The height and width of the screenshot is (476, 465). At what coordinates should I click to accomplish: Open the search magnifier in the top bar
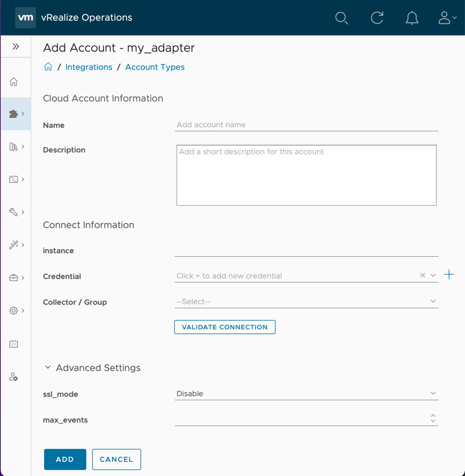click(x=342, y=18)
